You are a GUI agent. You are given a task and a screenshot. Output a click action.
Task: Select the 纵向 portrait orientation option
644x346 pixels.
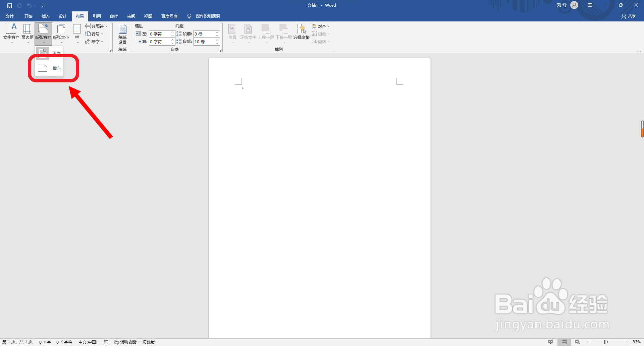[x=49, y=53]
